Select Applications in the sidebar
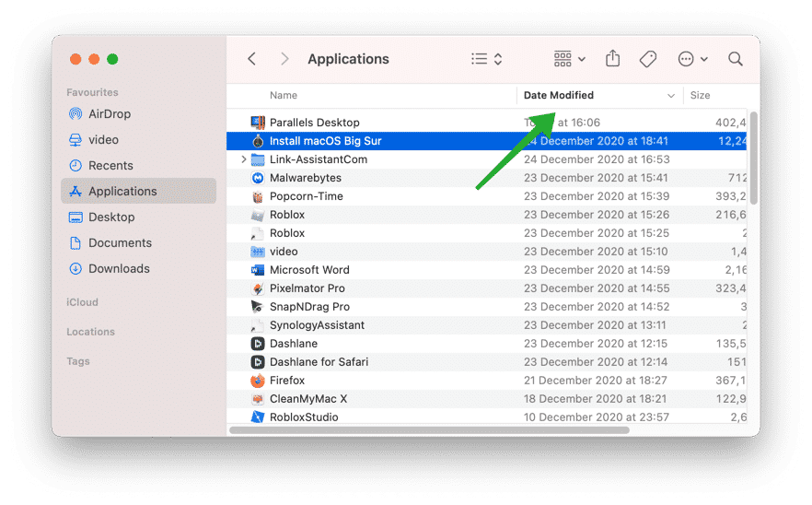The width and height of the screenshot is (812, 505). click(139, 192)
